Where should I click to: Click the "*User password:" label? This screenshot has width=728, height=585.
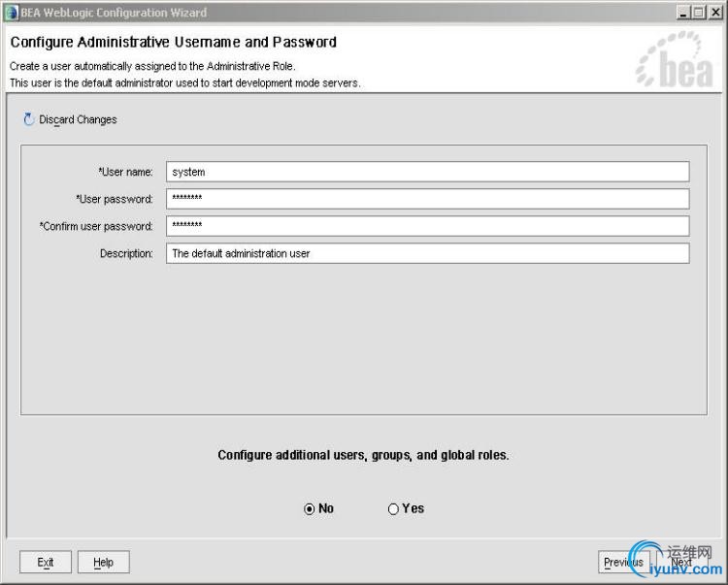click(x=115, y=200)
